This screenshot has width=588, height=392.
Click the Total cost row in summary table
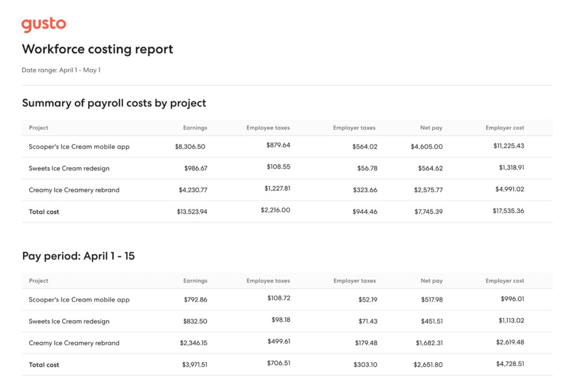click(44, 211)
